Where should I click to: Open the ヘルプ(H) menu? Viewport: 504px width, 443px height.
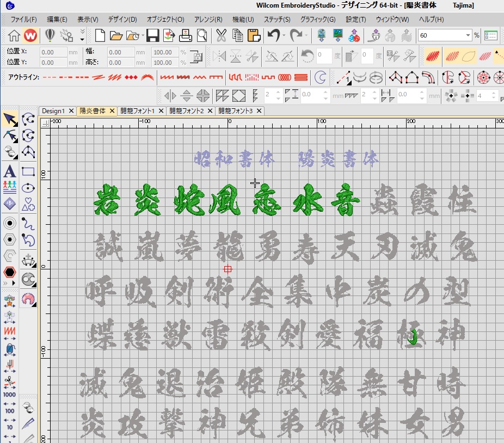[x=431, y=19]
